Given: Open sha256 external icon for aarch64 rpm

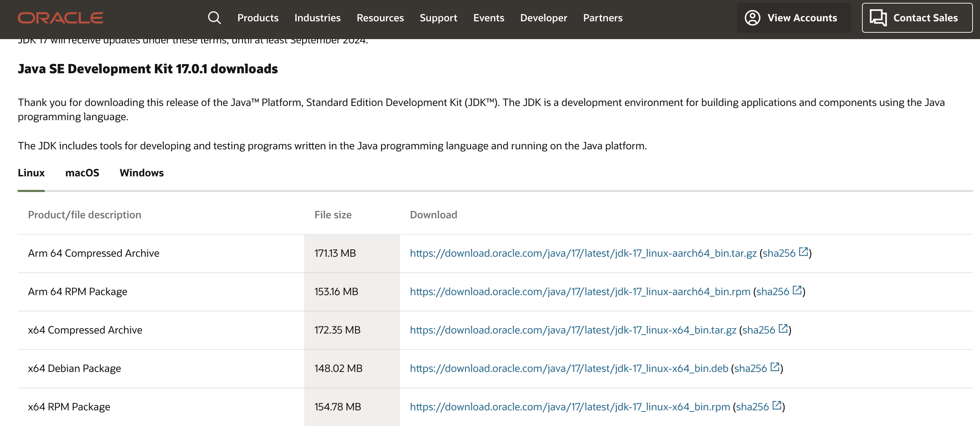Looking at the screenshot, I should [797, 291].
